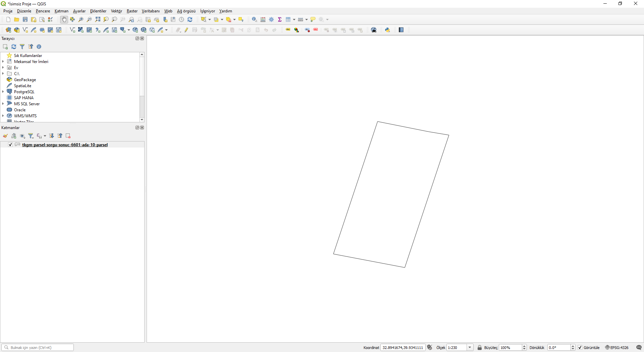Open the Field Calculator abacus icon

[x=263, y=19]
